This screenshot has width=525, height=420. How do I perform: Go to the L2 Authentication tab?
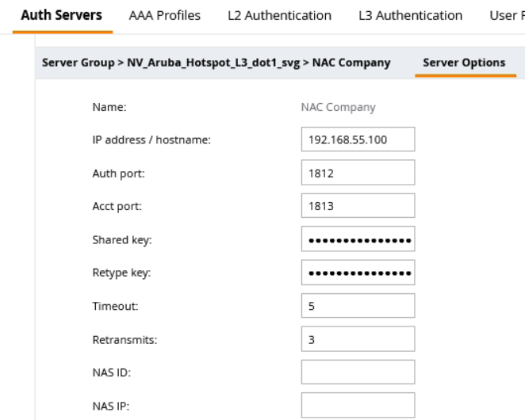pyautogui.click(x=279, y=15)
